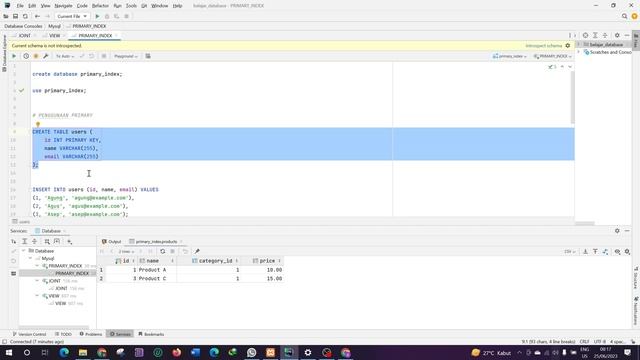Switch to the Output result tab
Screen dimensions: 640x360
(x=111, y=242)
